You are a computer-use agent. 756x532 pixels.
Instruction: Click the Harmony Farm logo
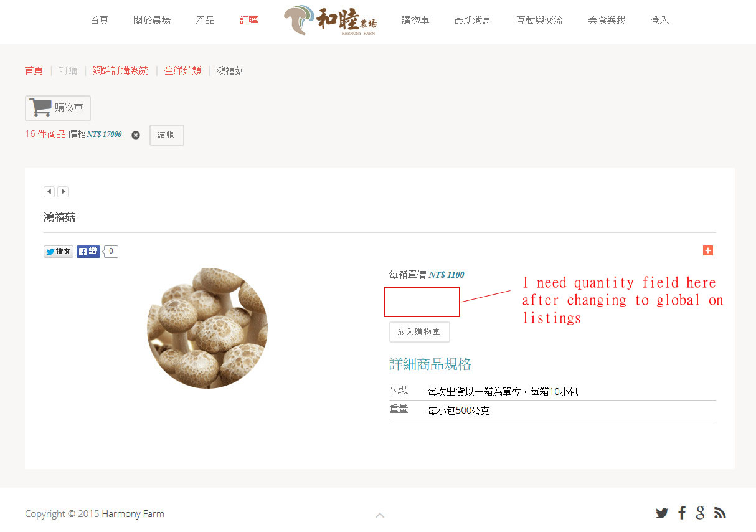click(330, 21)
